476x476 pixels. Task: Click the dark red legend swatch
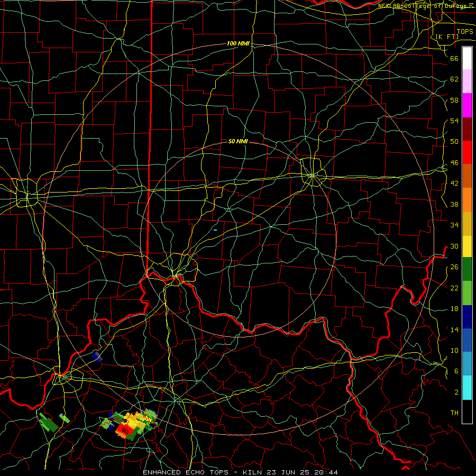467,129
